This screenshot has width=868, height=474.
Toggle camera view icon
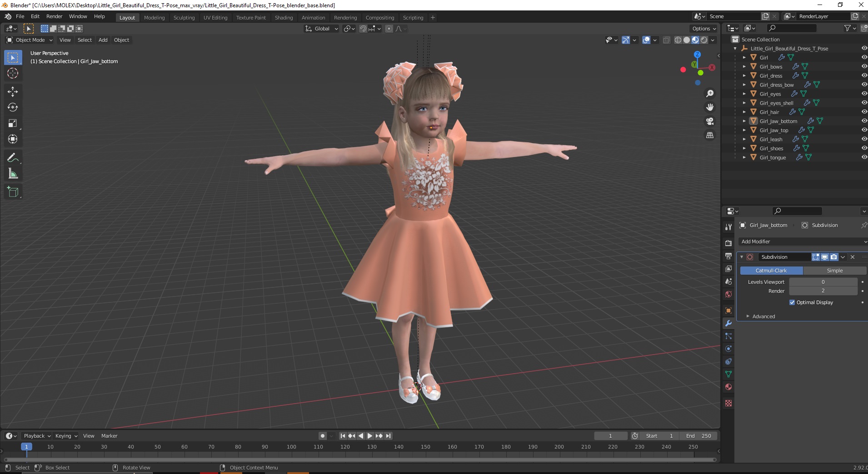pyautogui.click(x=710, y=121)
